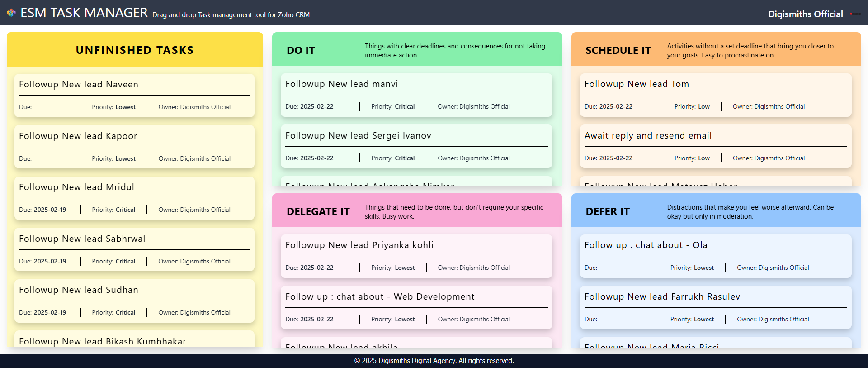The height and width of the screenshot is (368, 868).
Task: Click the Followup New lead Sabhrwal card
Action: coord(134,249)
